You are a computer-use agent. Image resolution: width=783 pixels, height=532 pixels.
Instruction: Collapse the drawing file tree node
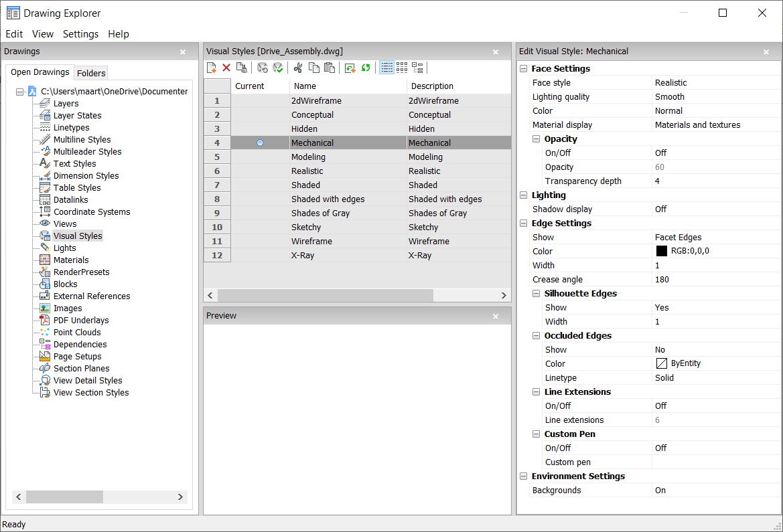pos(19,92)
